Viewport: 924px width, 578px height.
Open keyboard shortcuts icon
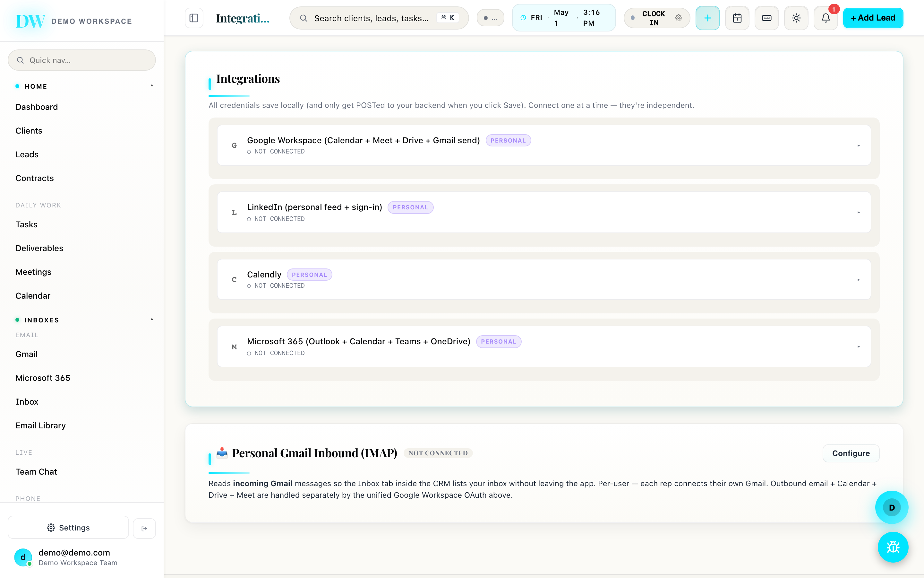pos(766,18)
